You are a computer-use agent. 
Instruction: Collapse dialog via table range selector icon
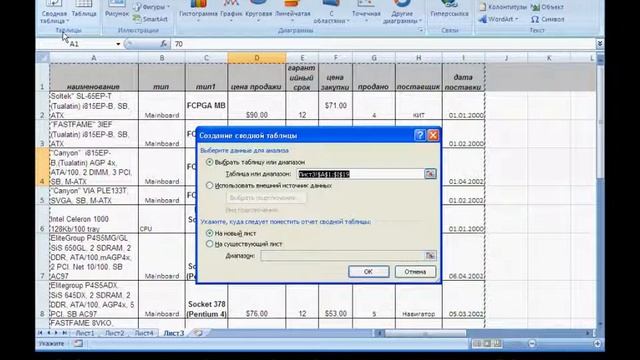[430, 174]
